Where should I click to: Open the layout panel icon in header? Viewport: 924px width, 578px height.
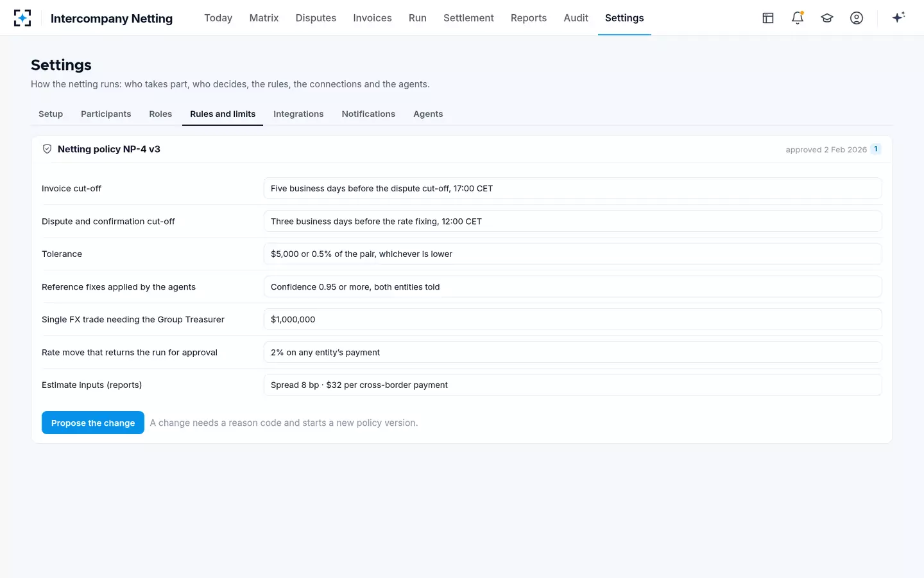[x=768, y=18]
